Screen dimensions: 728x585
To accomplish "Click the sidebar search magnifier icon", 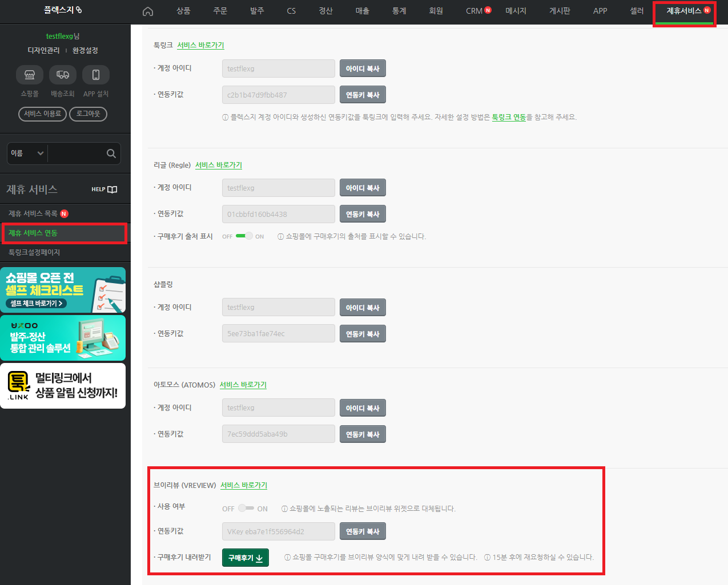I will click(111, 154).
